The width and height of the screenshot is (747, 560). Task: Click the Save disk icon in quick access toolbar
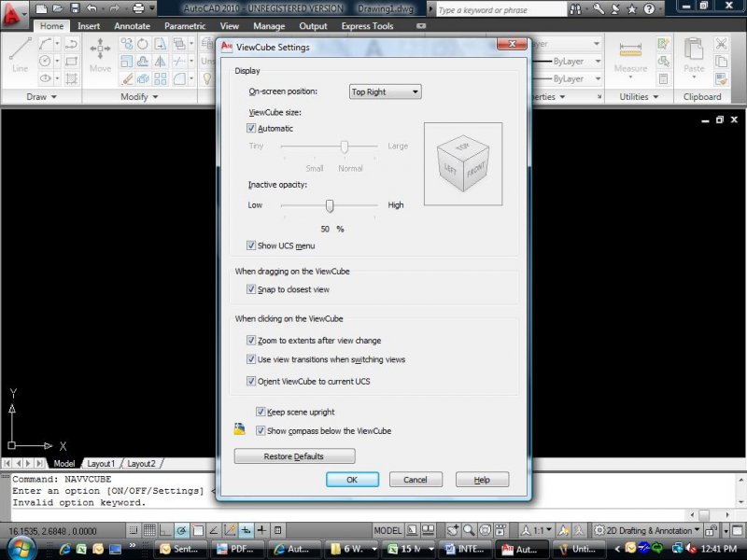point(75,8)
